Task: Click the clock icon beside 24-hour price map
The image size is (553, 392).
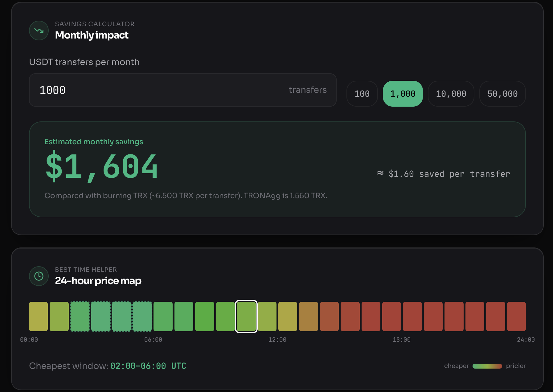Action: [39, 276]
